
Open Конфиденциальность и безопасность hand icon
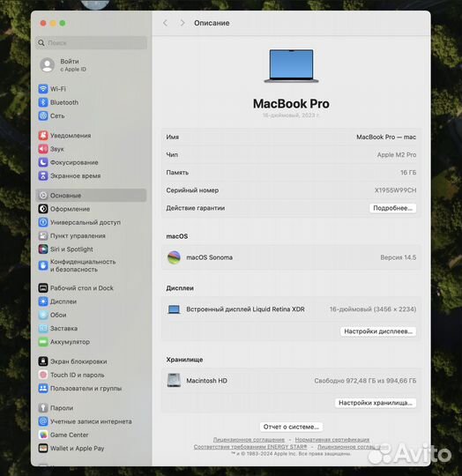coord(43,265)
